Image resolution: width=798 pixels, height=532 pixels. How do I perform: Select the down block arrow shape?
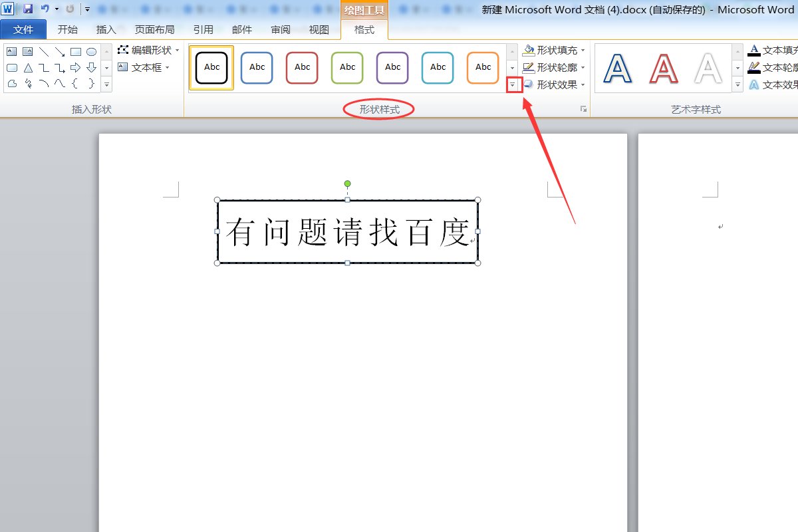[92, 67]
